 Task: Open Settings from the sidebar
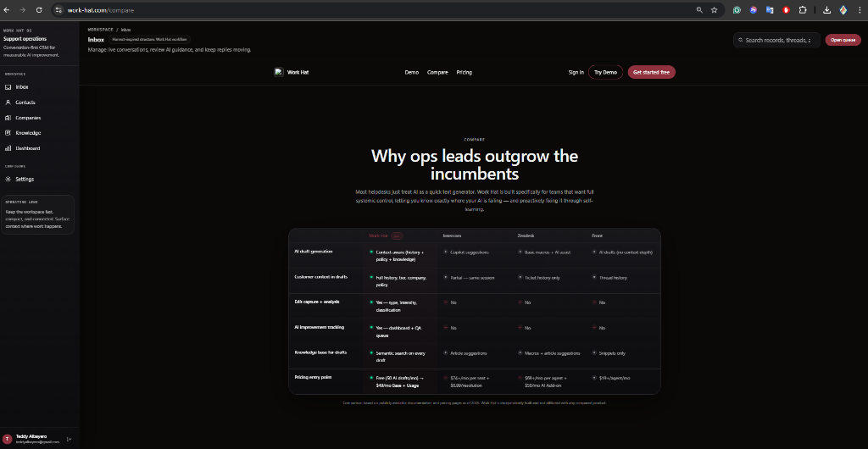click(24, 179)
